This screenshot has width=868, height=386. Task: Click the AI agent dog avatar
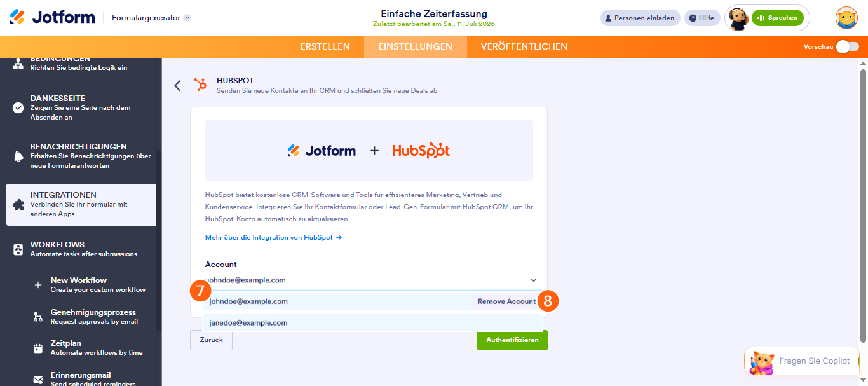(738, 18)
